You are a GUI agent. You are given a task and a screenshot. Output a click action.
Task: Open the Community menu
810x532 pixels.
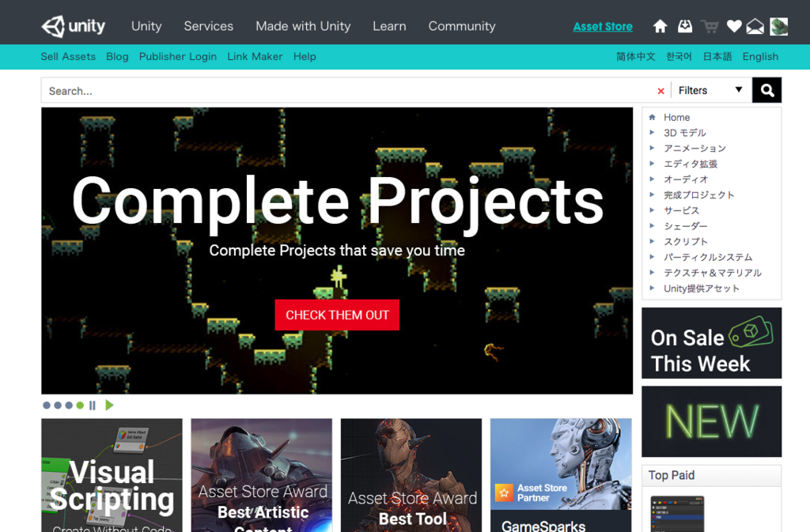coord(462,26)
